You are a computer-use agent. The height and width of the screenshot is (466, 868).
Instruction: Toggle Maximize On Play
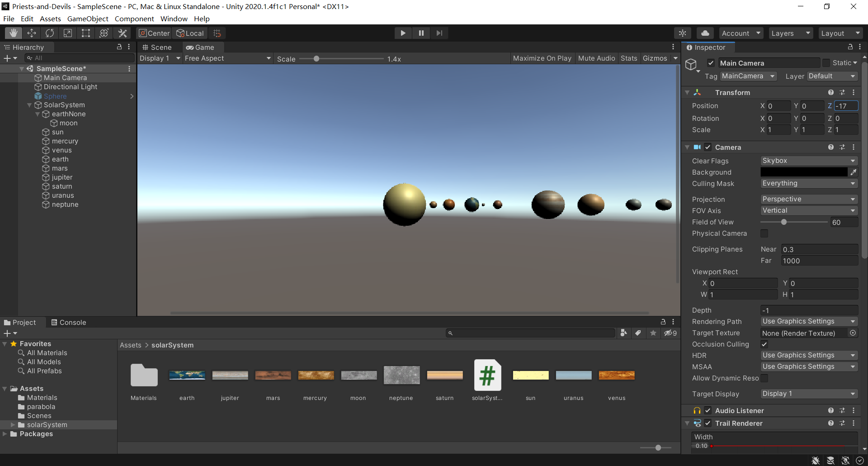click(x=542, y=58)
